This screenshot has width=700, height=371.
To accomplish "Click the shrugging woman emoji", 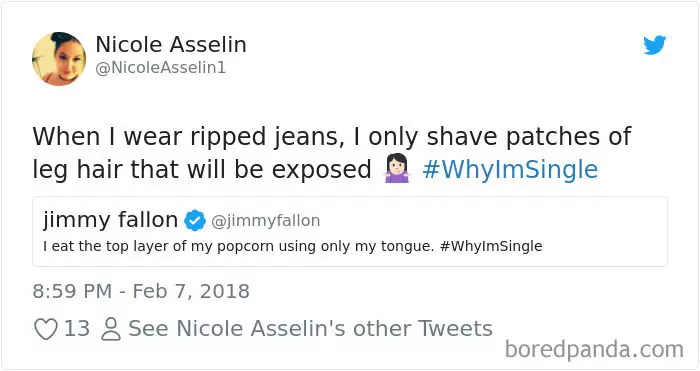I will (x=396, y=169).
